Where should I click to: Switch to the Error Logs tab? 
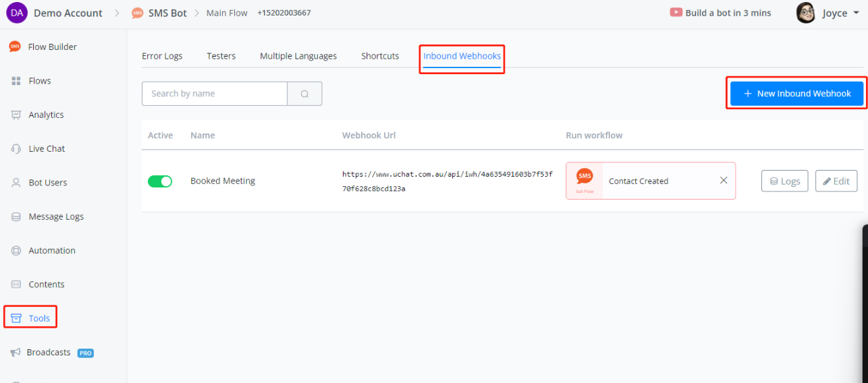[162, 56]
